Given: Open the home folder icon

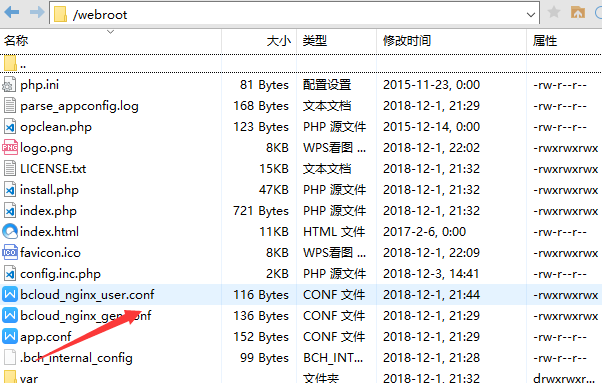Looking at the screenshot, I should click(577, 12).
